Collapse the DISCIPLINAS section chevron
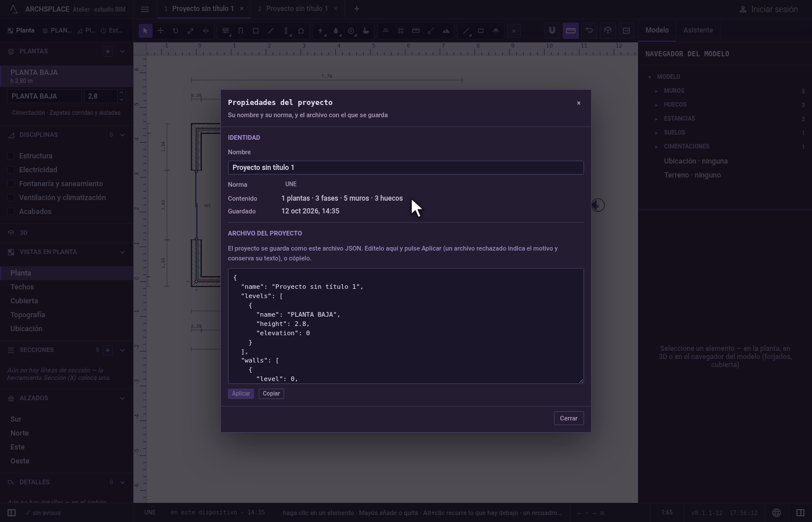This screenshot has height=522, width=812. 122,135
